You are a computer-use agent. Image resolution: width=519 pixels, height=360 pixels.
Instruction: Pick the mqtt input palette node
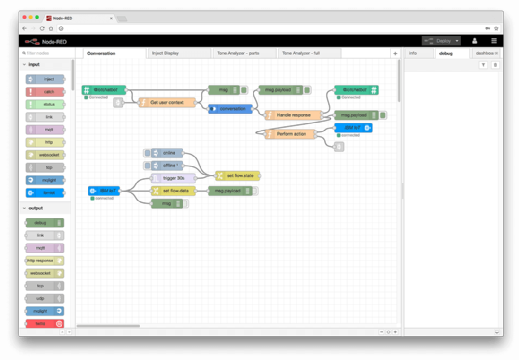pyautogui.click(x=45, y=130)
